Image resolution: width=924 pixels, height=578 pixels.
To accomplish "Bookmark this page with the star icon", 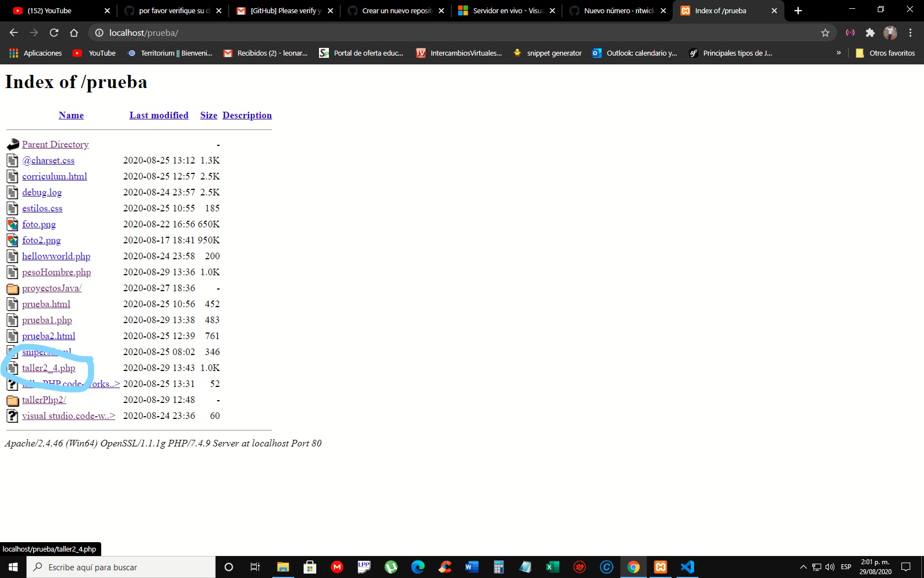I will 825,33.
